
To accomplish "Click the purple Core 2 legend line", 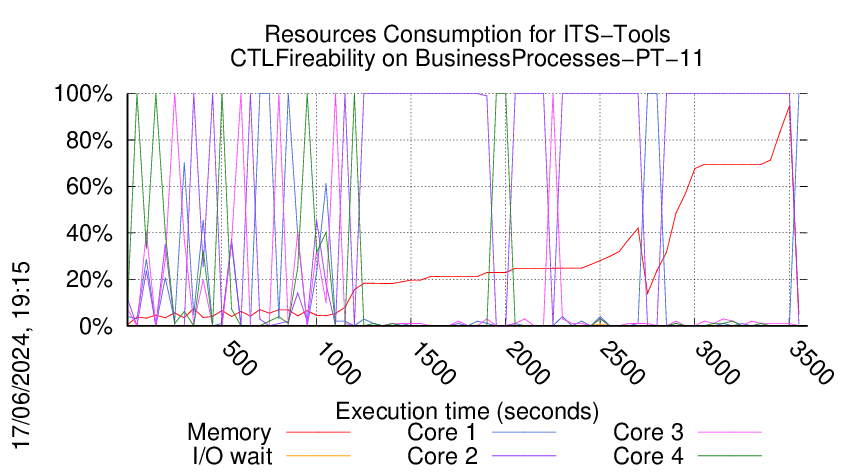I will pyautogui.click(x=524, y=456).
